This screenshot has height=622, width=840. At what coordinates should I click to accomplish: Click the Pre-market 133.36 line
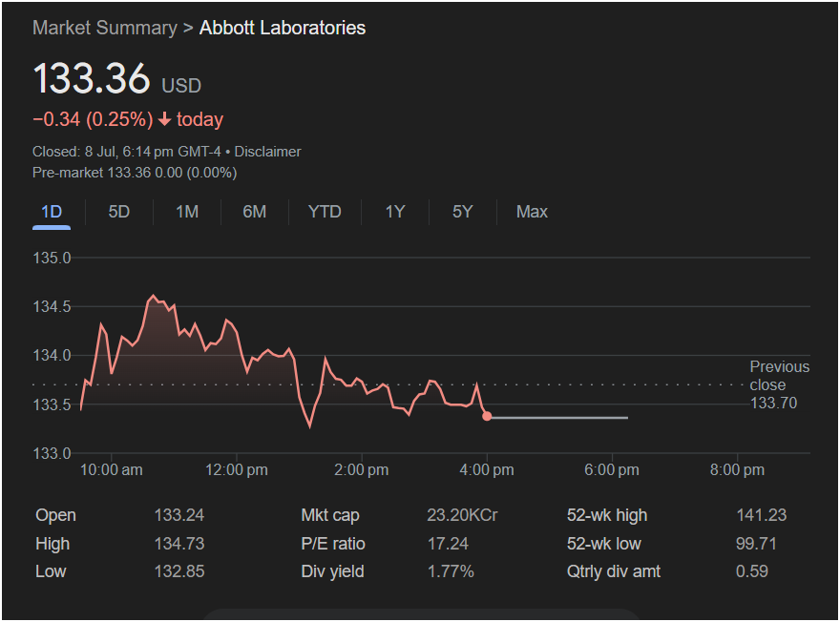click(x=135, y=173)
